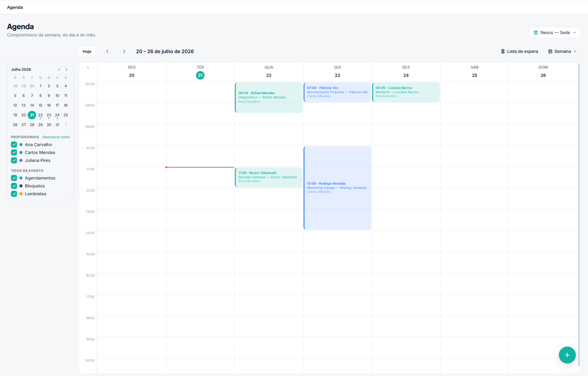
Task: Select SÁB 25 column header
Action: [x=474, y=72]
